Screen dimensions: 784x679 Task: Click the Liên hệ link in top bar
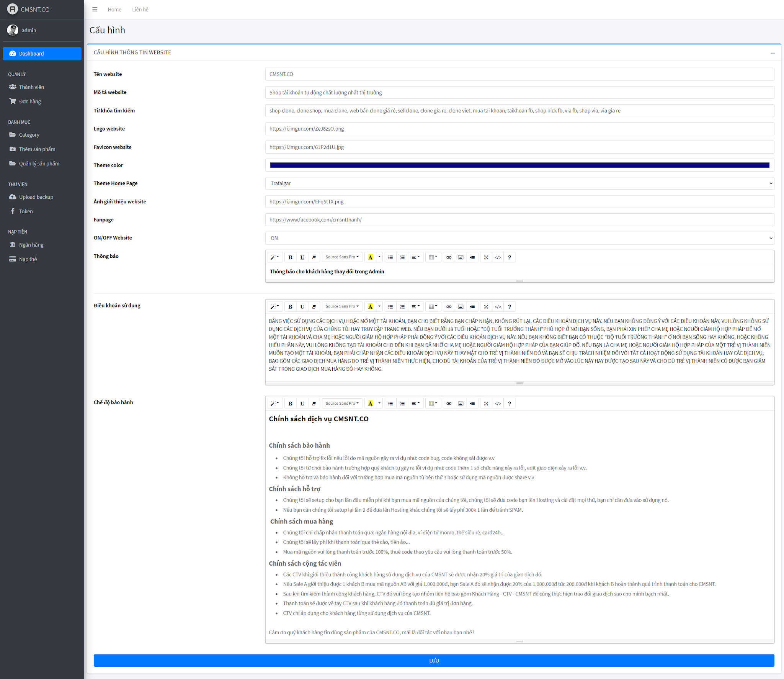tap(140, 10)
